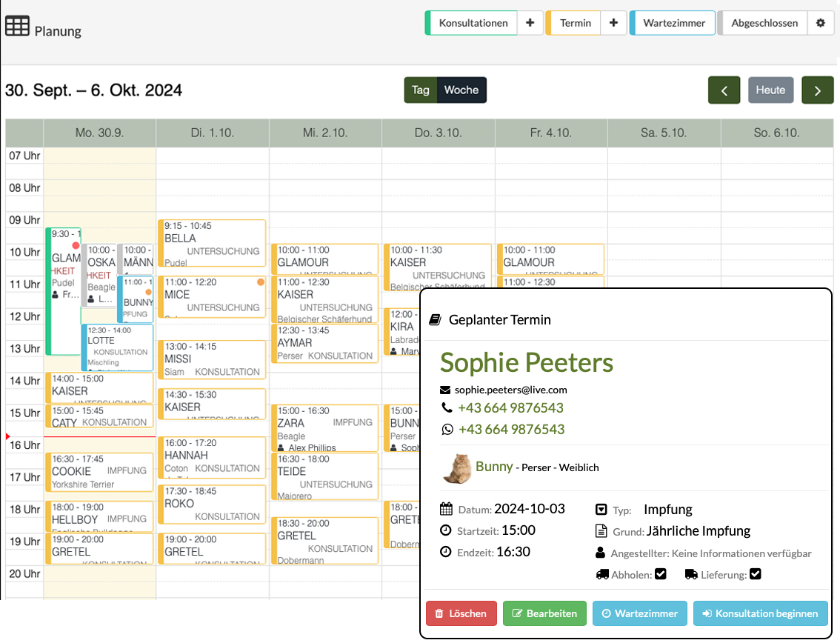Click the van icon next to Abholen
840x643 pixels.
coord(602,574)
